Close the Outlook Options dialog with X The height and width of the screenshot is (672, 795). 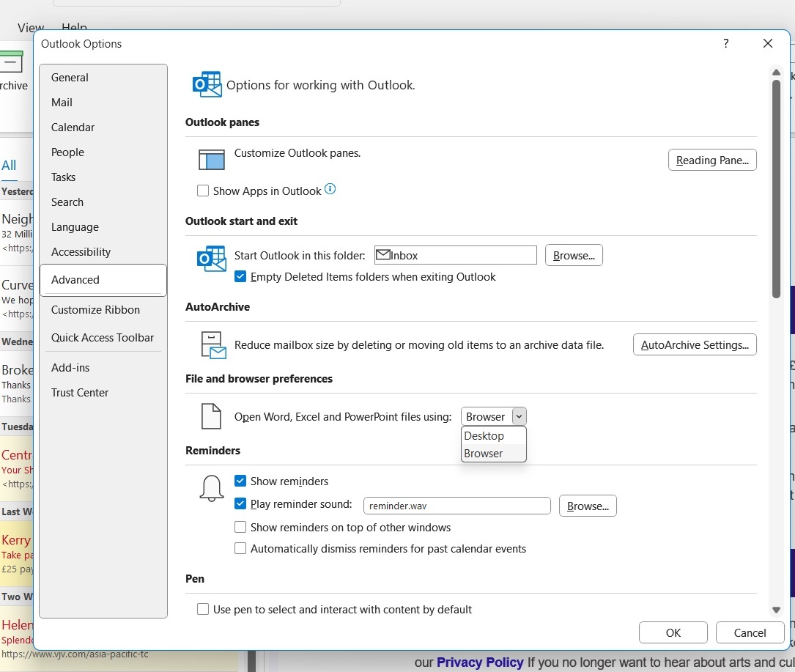tap(768, 44)
